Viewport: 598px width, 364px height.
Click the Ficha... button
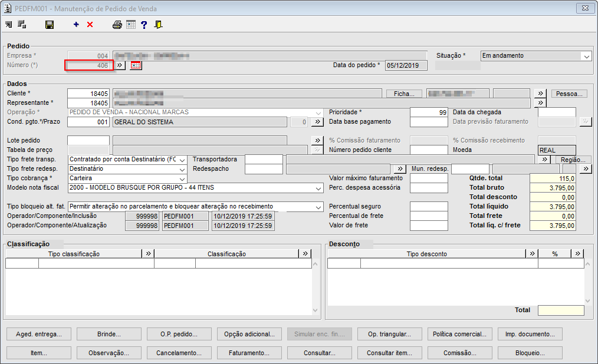tap(404, 94)
